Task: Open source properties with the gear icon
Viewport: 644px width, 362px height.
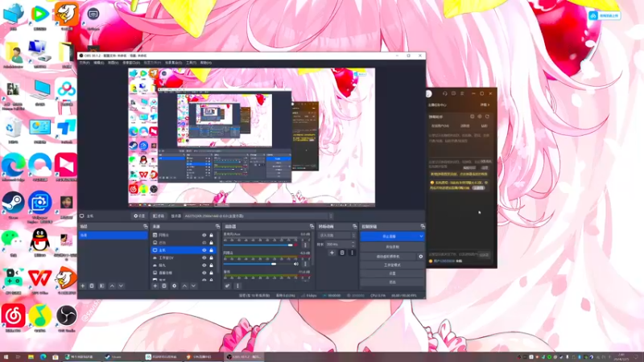Action: point(174,286)
